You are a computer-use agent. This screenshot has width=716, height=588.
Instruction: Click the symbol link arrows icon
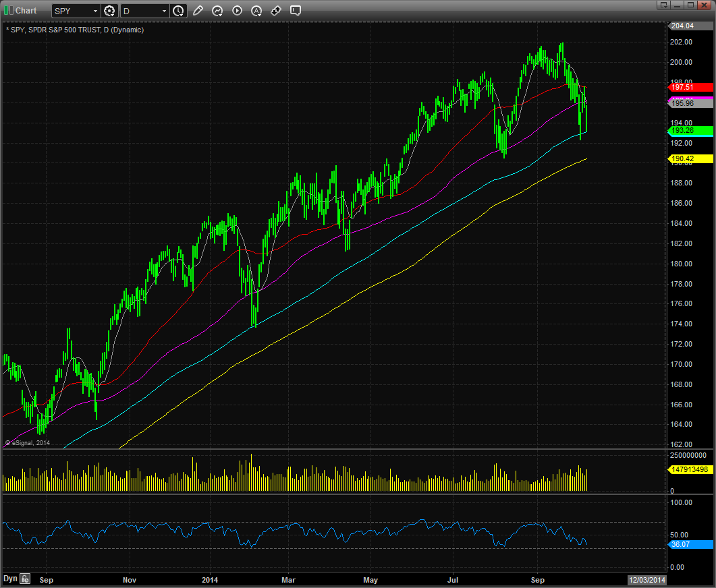[x=276, y=11]
